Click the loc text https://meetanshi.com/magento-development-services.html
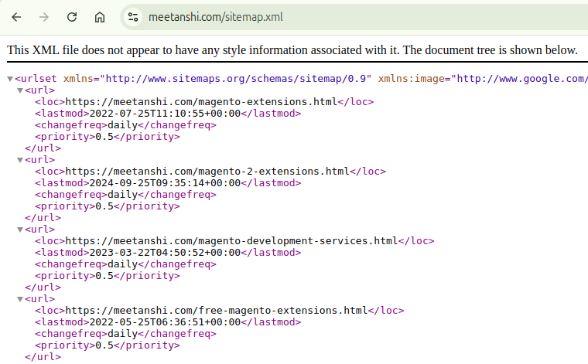The height and width of the screenshot is (364, 588). tap(231, 241)
